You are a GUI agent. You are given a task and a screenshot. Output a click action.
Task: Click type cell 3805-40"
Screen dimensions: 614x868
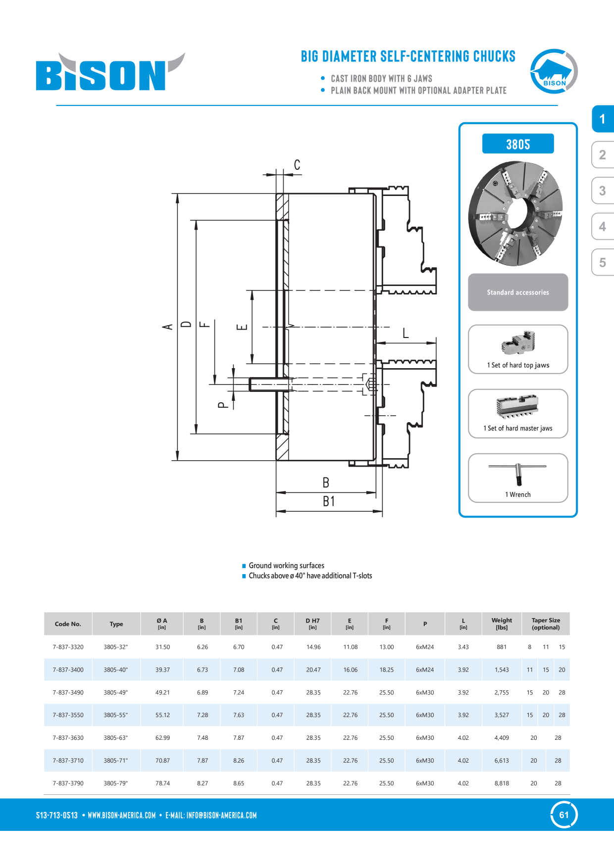point(116,670)
